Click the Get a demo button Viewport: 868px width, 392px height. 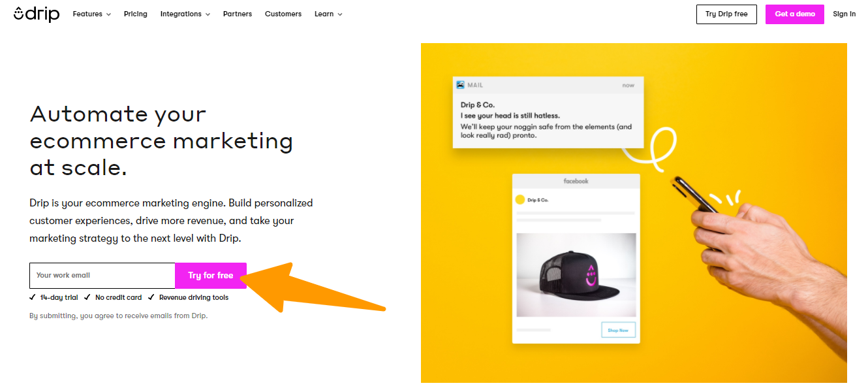click(x=795, y=14)
